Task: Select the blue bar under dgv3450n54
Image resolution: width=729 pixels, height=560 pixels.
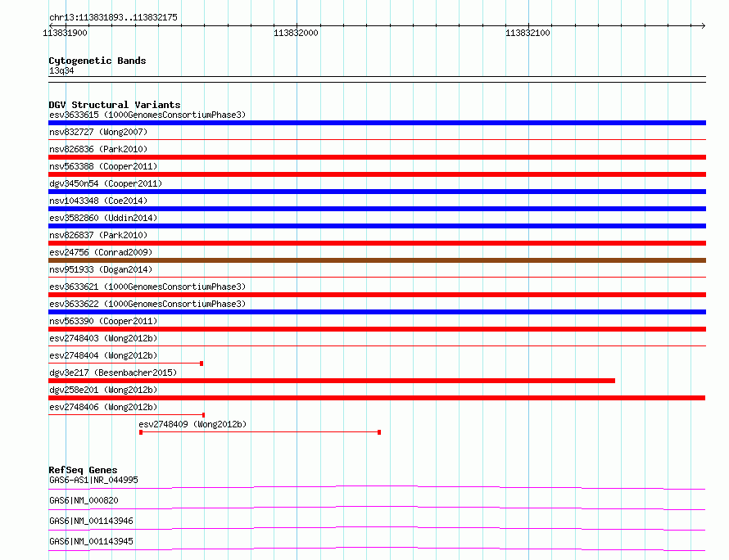Action: point(377,192)
